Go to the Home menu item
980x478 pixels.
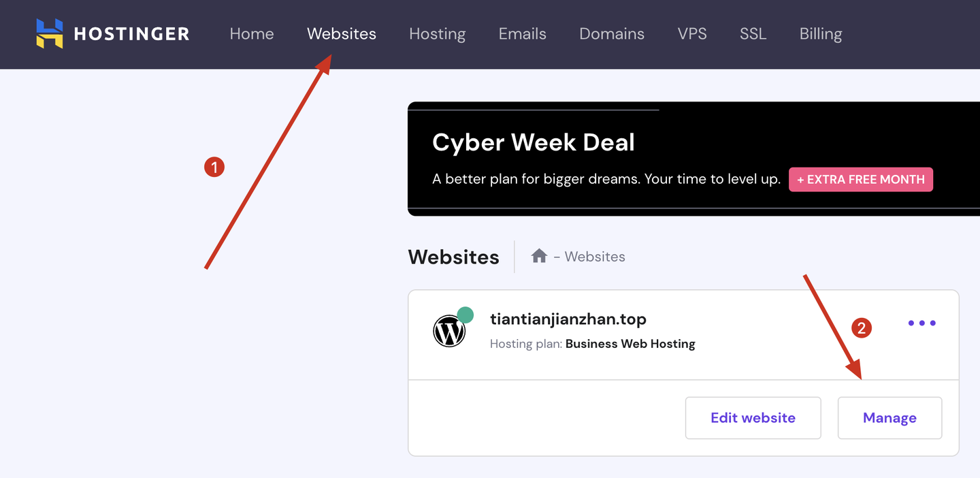(x=252, y=34)
